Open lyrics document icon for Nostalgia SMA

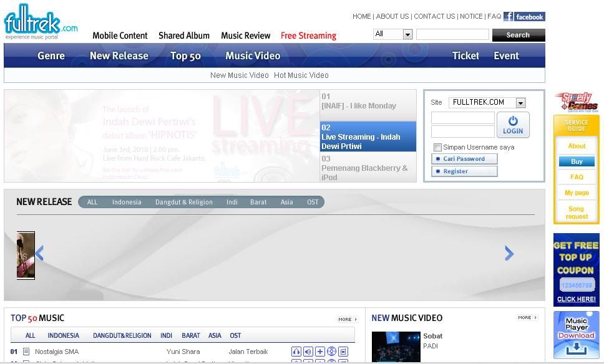(26, 352)
